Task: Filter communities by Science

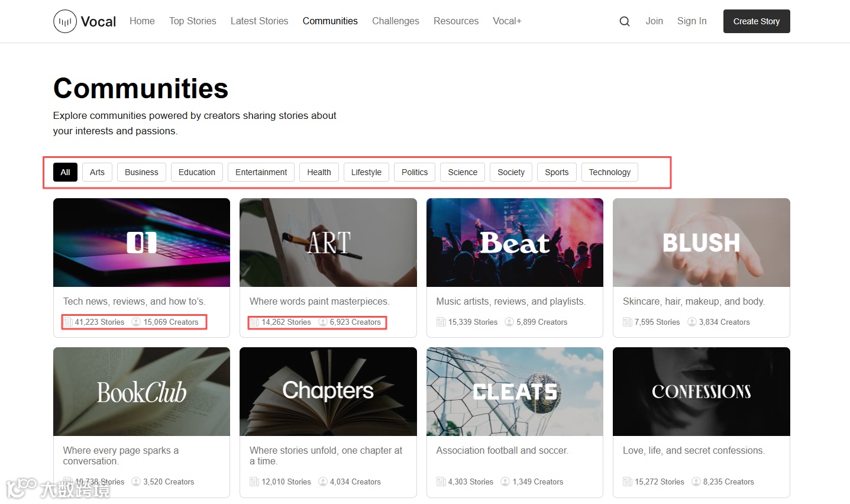Action: (x=463, y=172)
